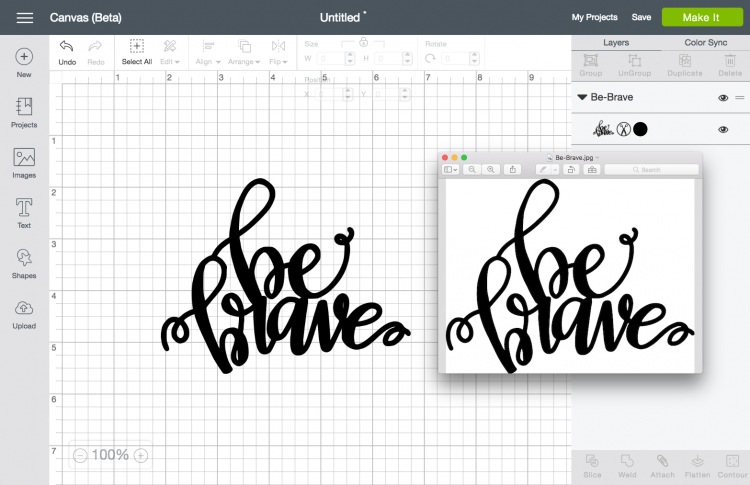Select the Text tool

(x=24, y=213)
